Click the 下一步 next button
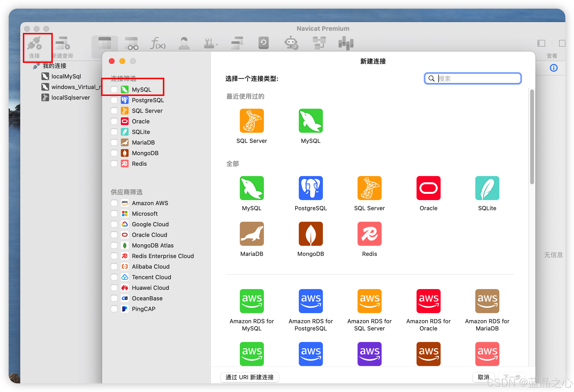This screenshot has height=392, width=574. click(x=512, y=378)
